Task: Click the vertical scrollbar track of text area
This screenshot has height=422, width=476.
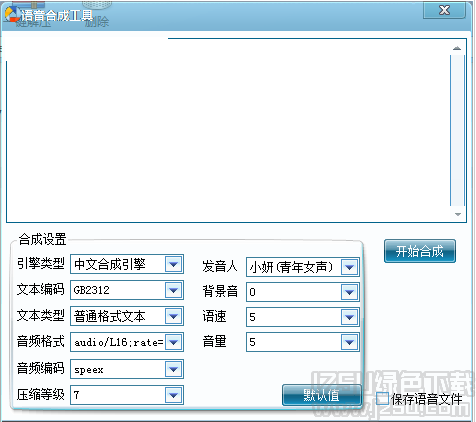Action: coord(458,131)
